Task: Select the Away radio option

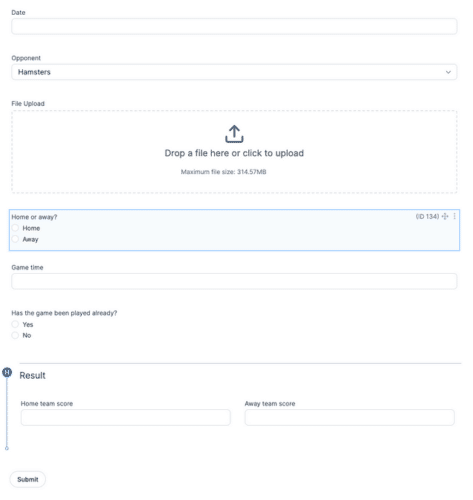Action: pyautogui.click(x=15, y=239)
